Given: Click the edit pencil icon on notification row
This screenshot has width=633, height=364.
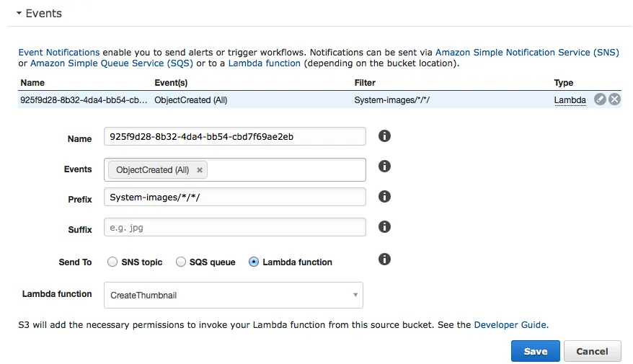Looking at the screenshot, I should (x=600, y=99).
